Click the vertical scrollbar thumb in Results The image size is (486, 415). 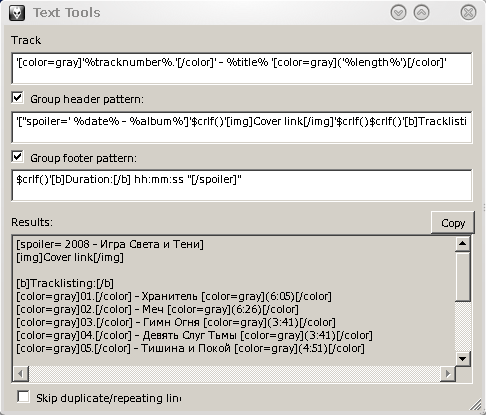[x=462, y=277]
